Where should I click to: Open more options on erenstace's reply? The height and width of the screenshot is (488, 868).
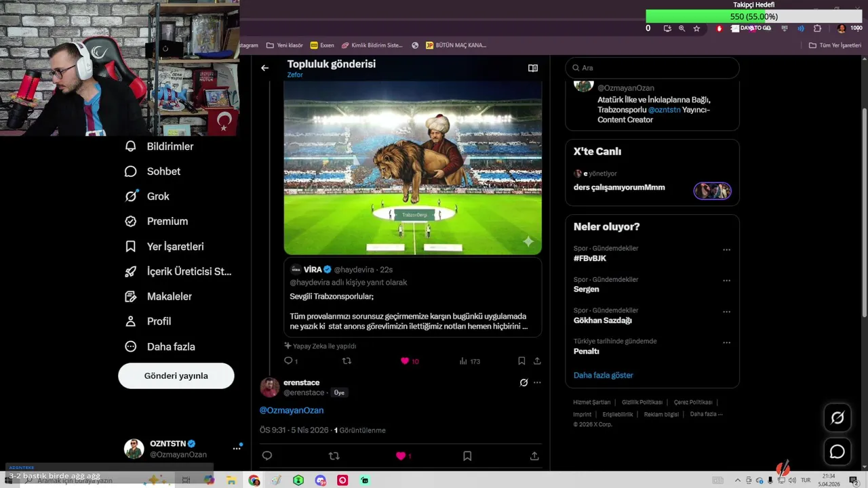537,382
